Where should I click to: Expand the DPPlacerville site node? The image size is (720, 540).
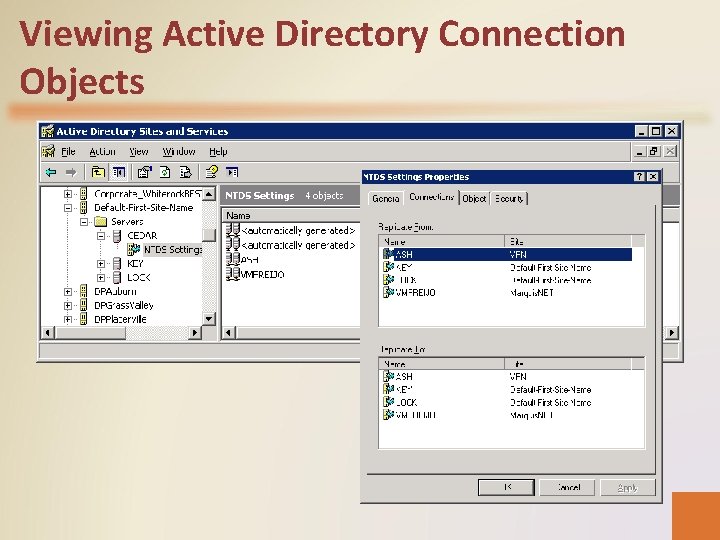(68, 319)
